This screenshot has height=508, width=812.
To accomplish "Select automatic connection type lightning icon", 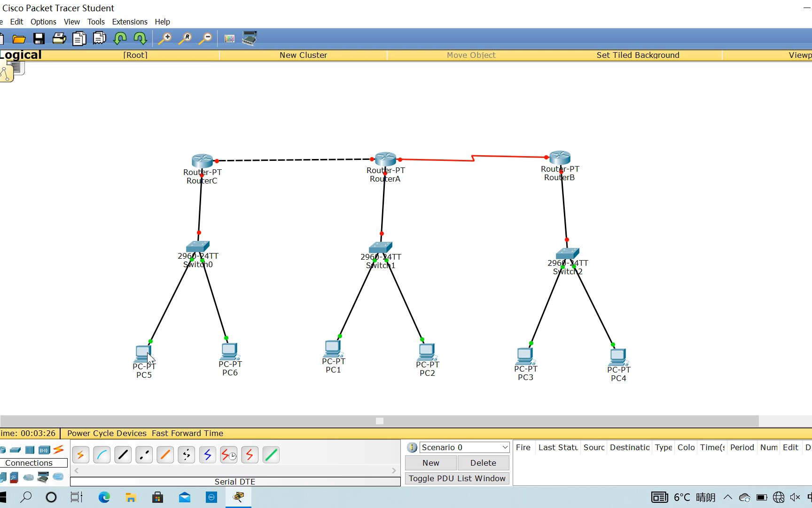I will [81, 455].
